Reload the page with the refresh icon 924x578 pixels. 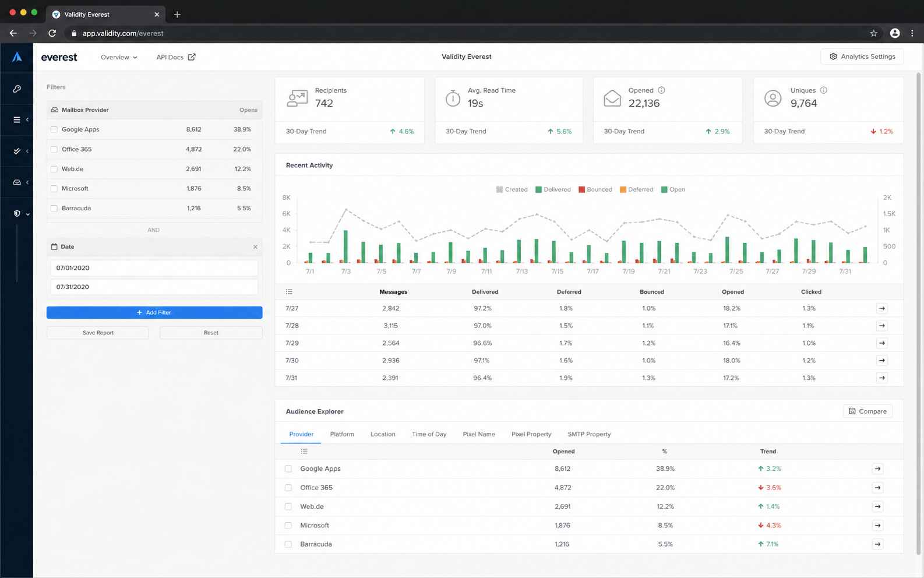(52, 33)
